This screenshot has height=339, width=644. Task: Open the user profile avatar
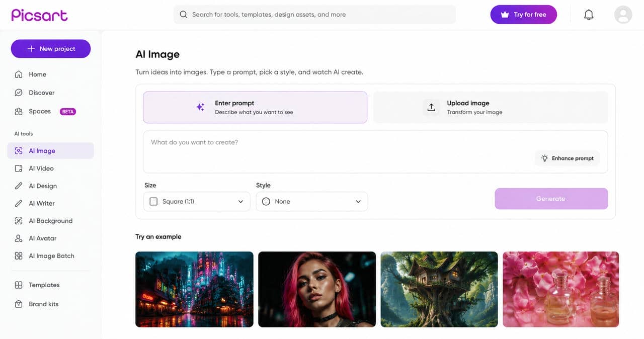click(623, 15)
